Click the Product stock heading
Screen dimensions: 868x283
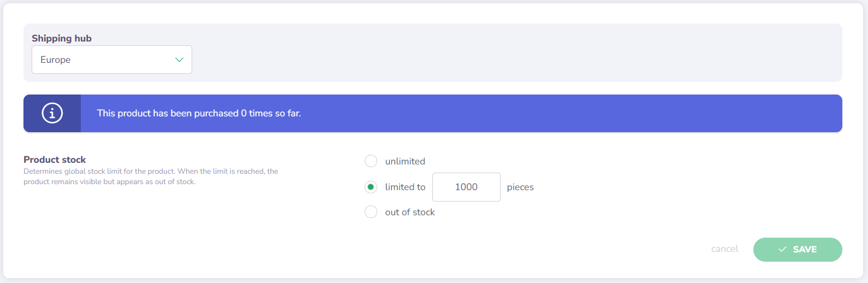pos(55,160)
